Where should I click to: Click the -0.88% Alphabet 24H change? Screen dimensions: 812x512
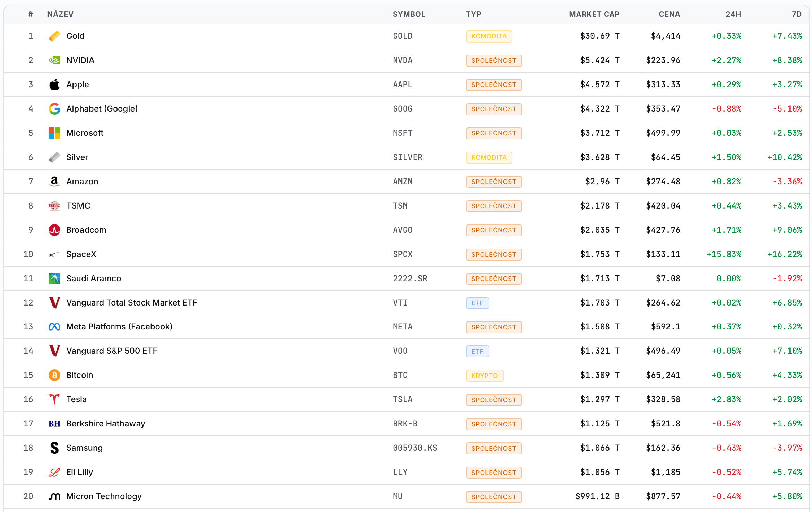[726, 109]
